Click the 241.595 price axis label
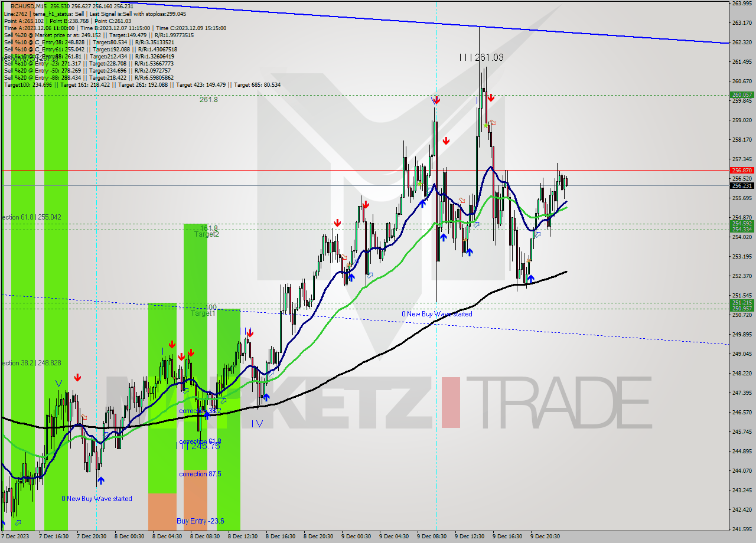 [x=742, y=529]
